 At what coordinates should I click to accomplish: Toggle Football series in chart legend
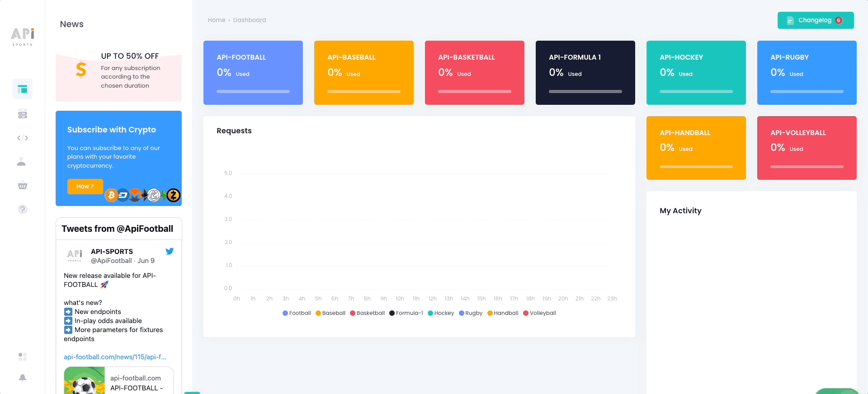297,313
